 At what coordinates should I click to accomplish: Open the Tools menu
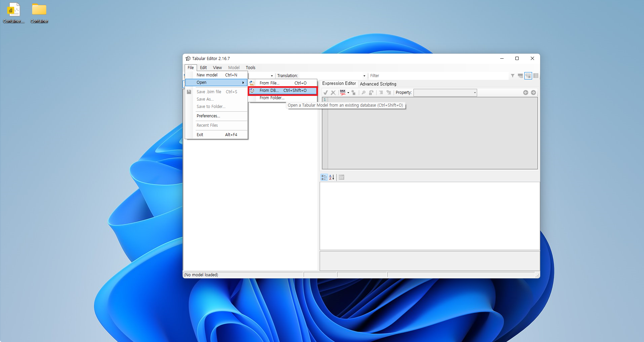[251, 67]
